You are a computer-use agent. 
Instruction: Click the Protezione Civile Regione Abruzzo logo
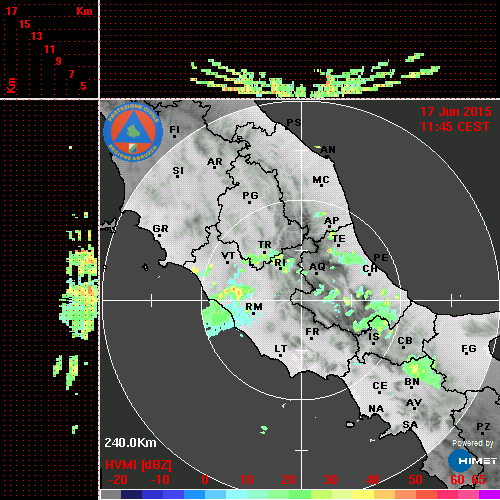(x=133, y=132)
